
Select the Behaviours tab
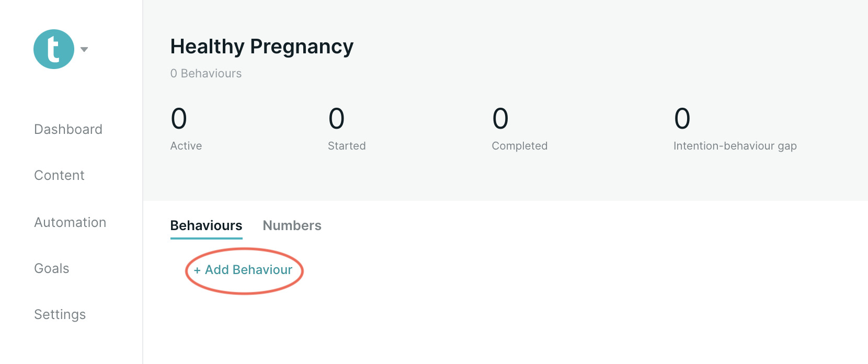tap(206, 225)
